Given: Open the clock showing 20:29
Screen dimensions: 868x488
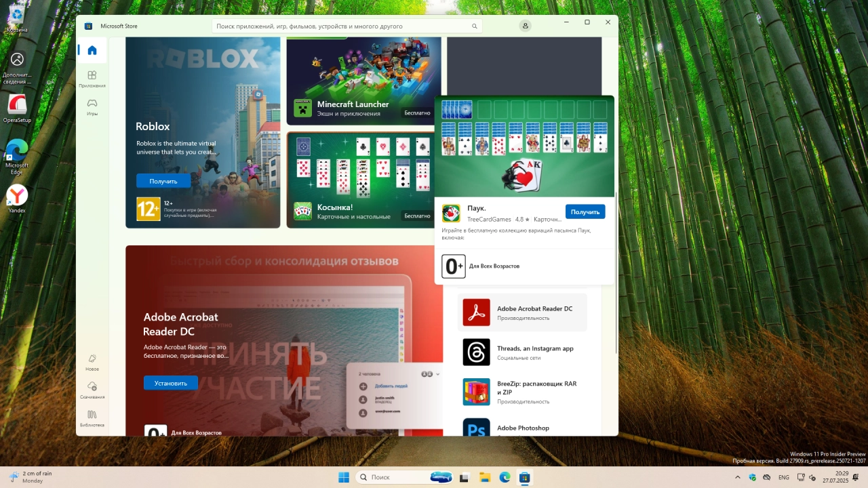Looking at the screenshot, I should coord(835,477).
